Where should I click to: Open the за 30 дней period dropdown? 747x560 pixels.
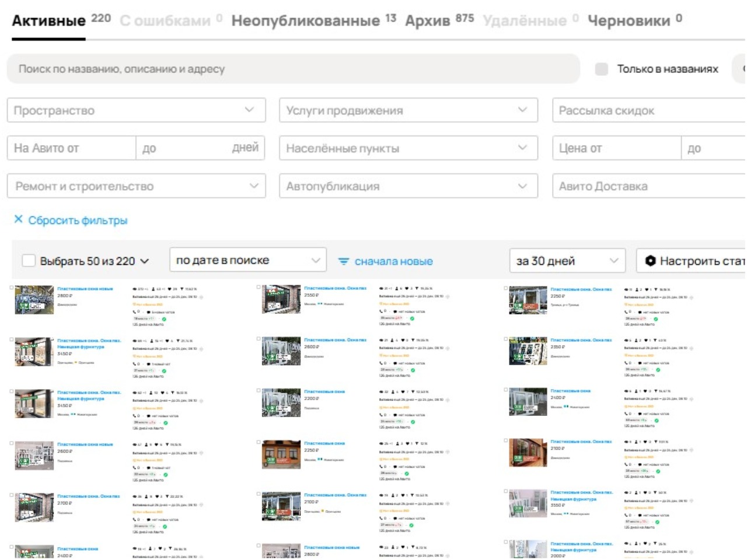(x=567, y=261)
